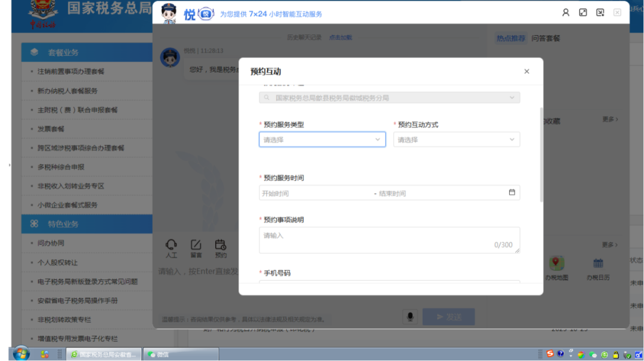
Task: Switch to 国家税务总局安徽省 taskbar window
Action: pyautogui.click(x=104, y=354)
